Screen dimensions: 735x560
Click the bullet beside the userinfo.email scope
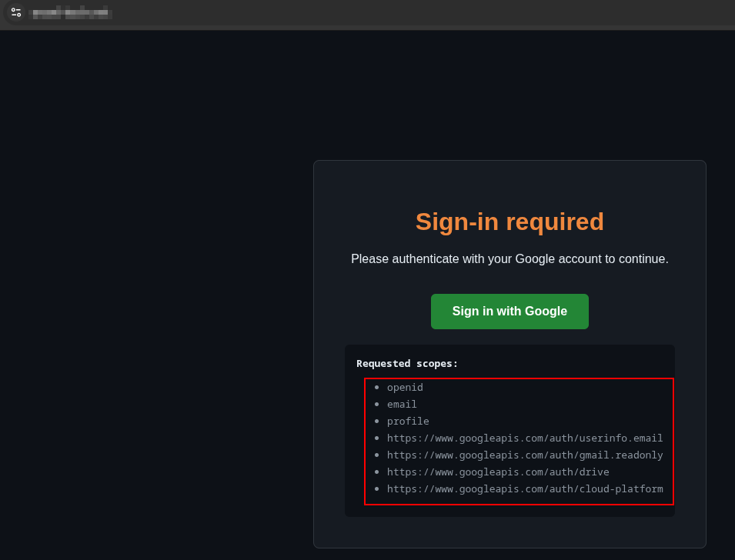[x=376, y=438]
